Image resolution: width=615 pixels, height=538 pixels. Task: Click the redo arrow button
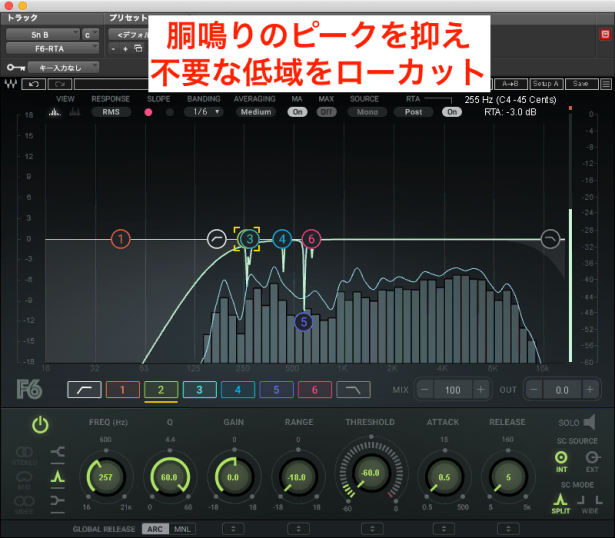[x=60, y=84]
